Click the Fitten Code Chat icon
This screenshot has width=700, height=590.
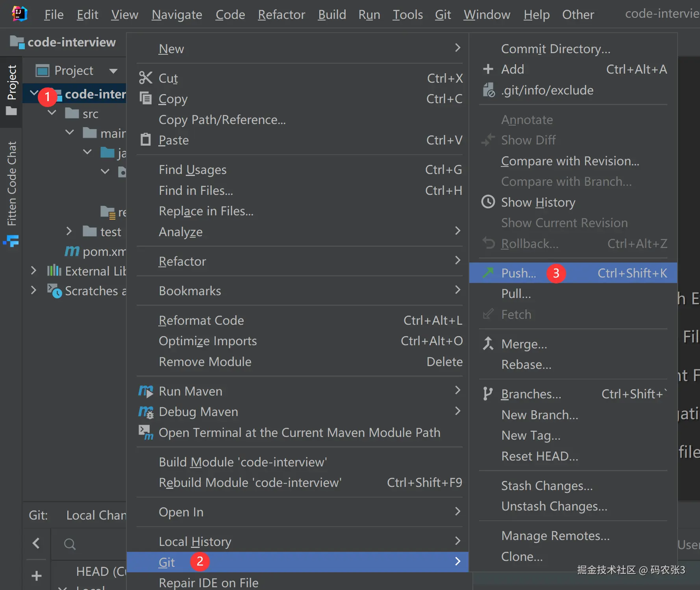coord(11,240)
